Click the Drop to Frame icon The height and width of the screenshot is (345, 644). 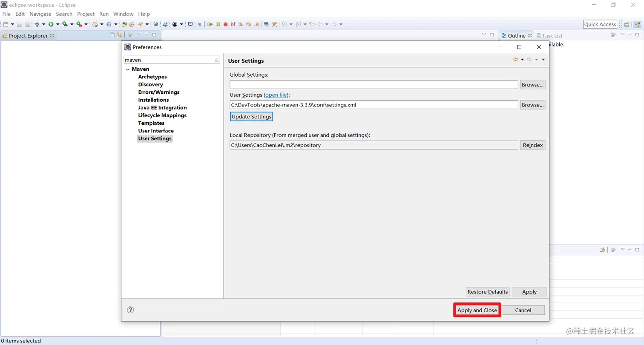(x=267, y=24)
